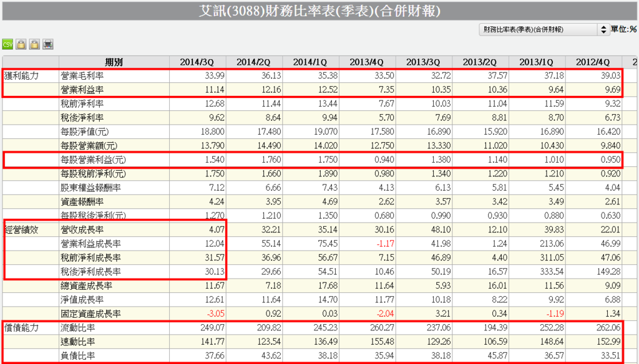Click the 稅後淨利成長率 row label

(90, 272)
